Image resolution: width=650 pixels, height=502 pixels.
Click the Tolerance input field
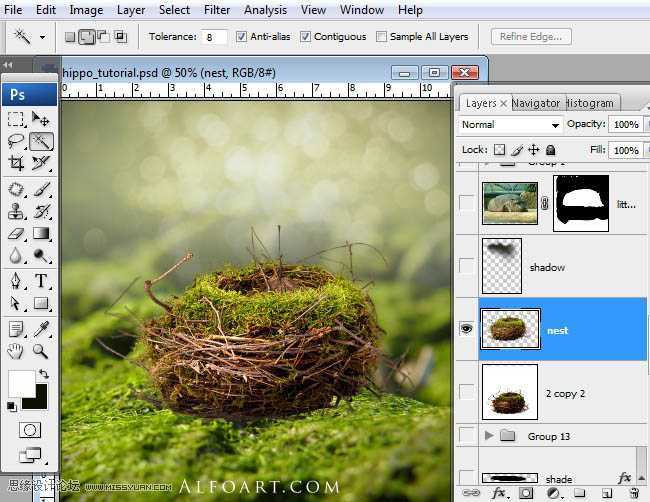pyautogui.click(x=214, y=37)
